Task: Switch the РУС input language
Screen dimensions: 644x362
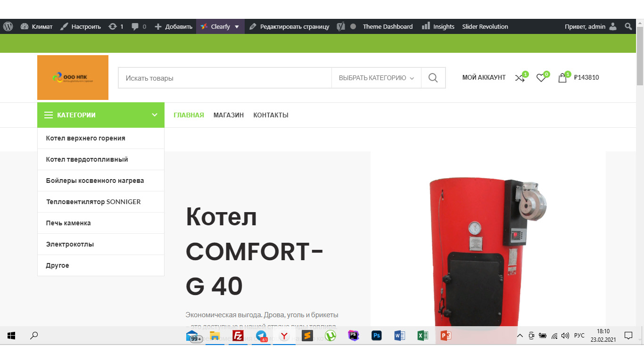Action: pyautogui.click(x=579, y=336)
